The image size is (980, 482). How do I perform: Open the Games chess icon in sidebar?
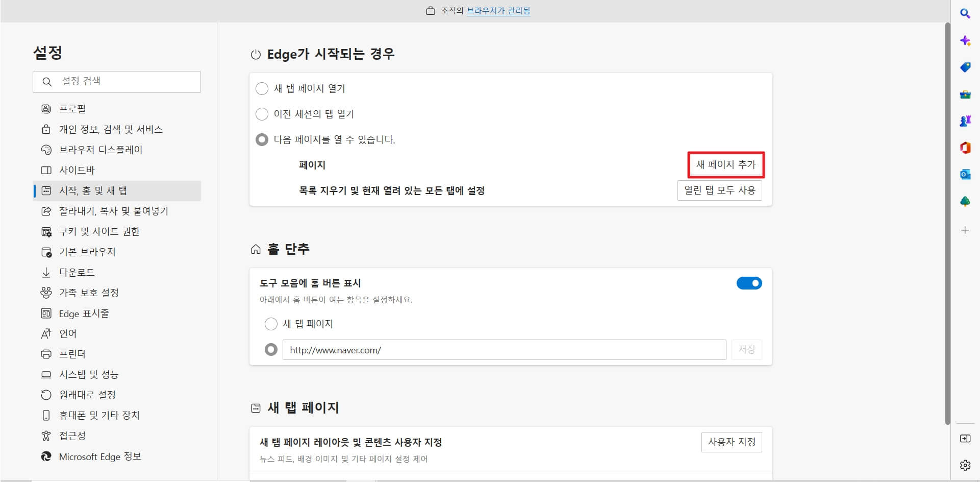coord(965,121)
